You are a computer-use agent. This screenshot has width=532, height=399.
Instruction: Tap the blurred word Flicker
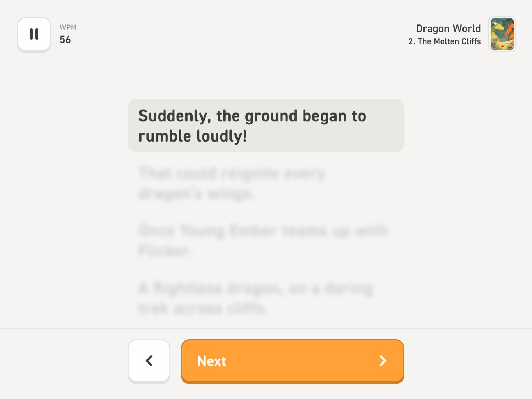165,251
